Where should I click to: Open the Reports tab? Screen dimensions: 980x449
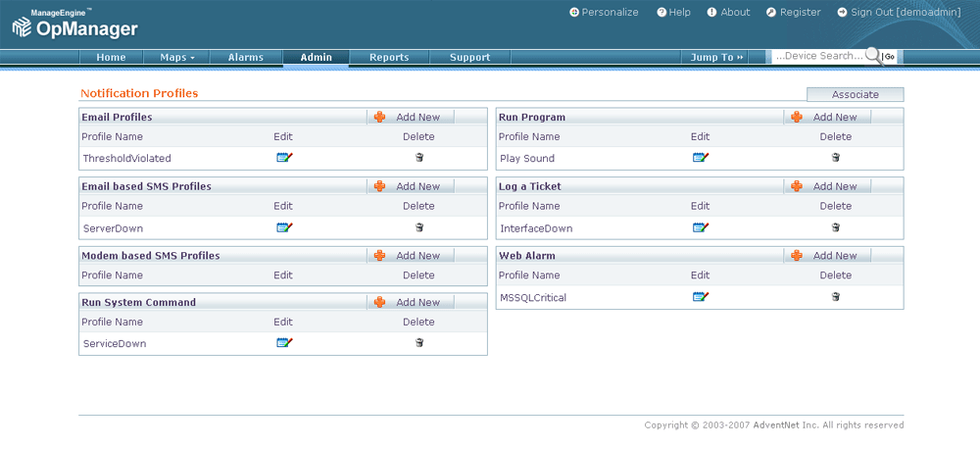(x=389, y=58)
